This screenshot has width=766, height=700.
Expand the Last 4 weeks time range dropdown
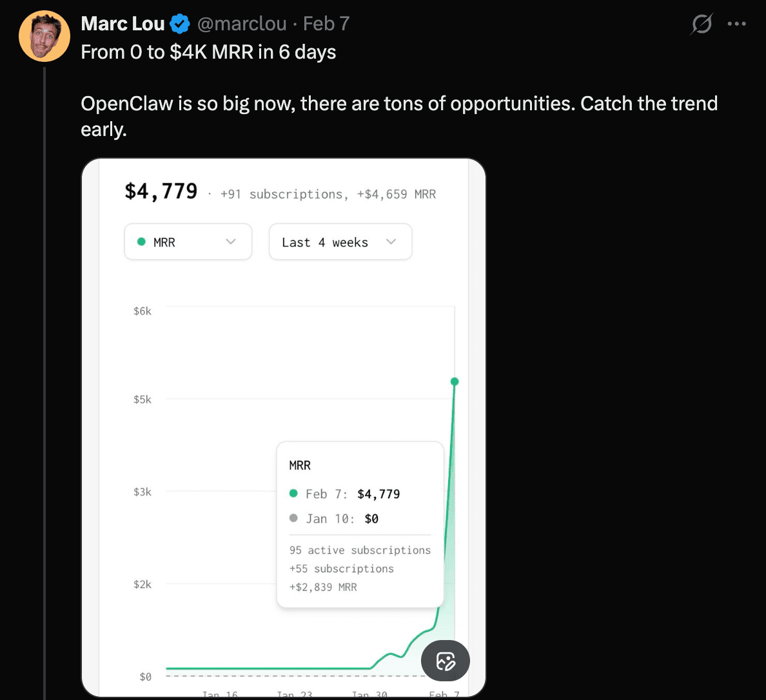pyautogui.click(x=340, y=241)
